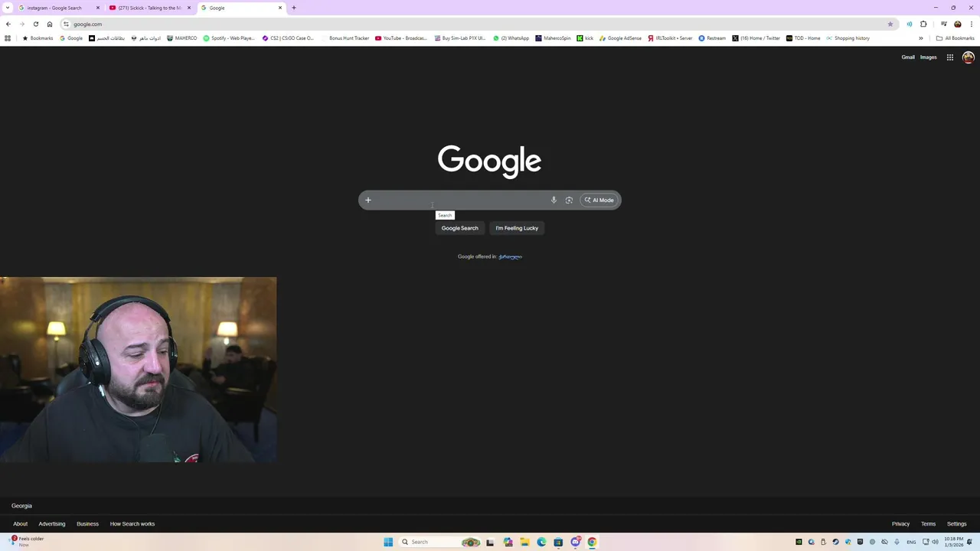Open a new tab with plus button

(x=294, y=8)
